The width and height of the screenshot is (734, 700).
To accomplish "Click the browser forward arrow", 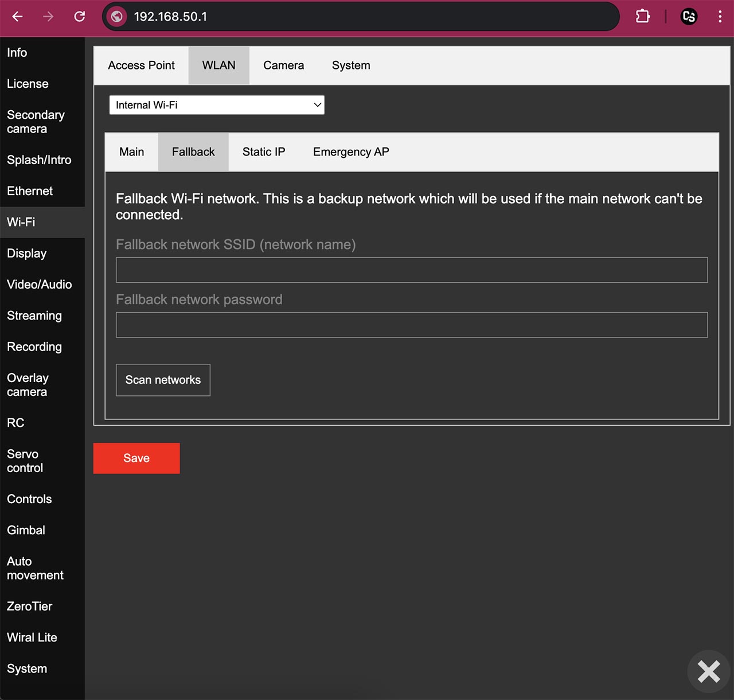I will click(x=48, y=17).
